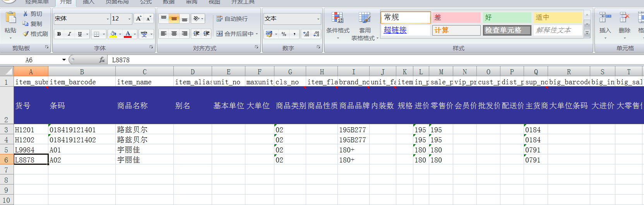Increase decimal places
Screen dimensions: 644x205
tap(306, 34)
